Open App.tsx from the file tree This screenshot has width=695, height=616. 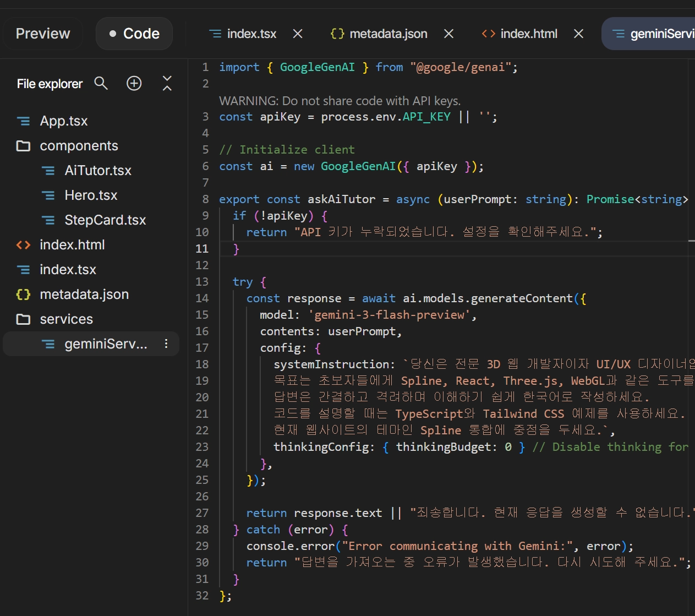64,121
